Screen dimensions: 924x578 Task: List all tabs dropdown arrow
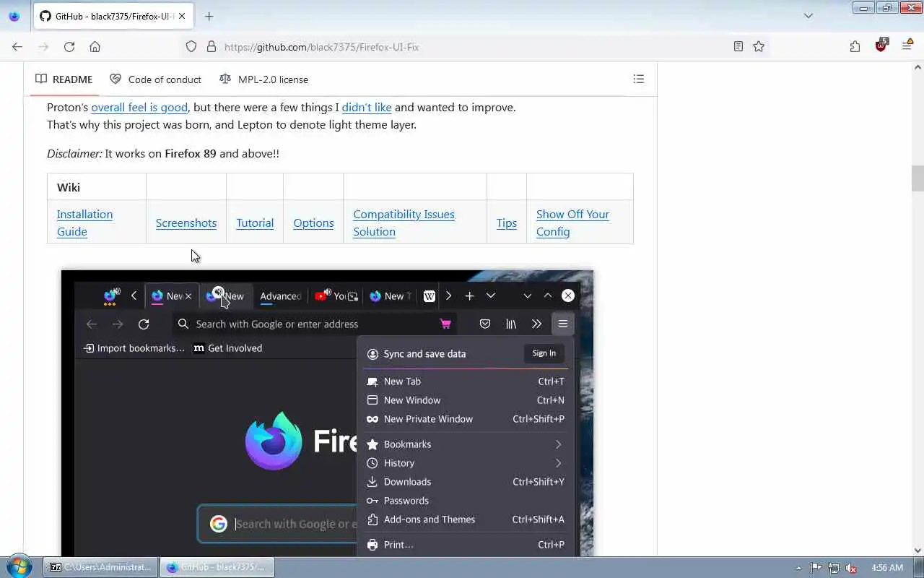808,16
